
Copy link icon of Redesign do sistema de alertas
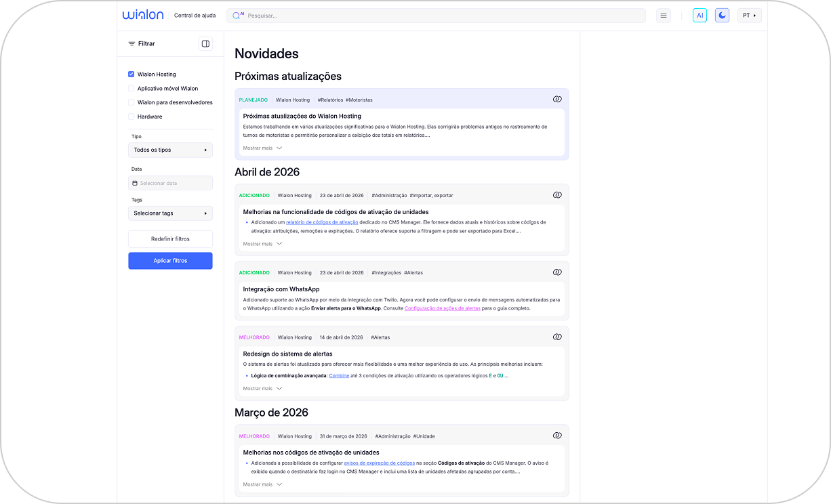(557, 337)
